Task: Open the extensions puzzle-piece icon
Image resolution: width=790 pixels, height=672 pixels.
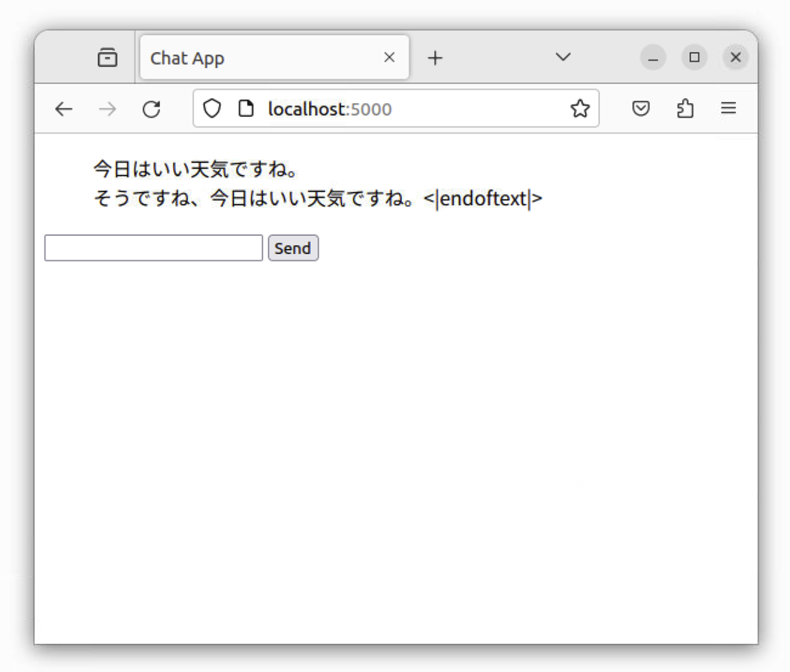Action: pos(685,109)
